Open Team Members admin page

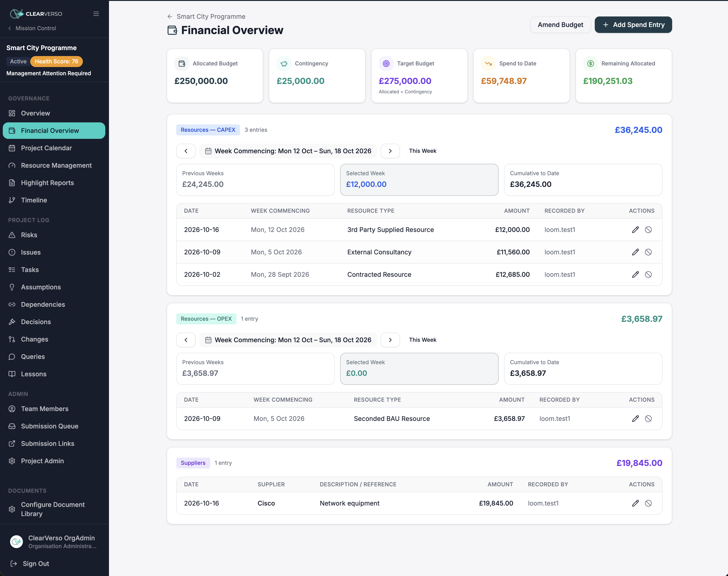click(54, 409)
